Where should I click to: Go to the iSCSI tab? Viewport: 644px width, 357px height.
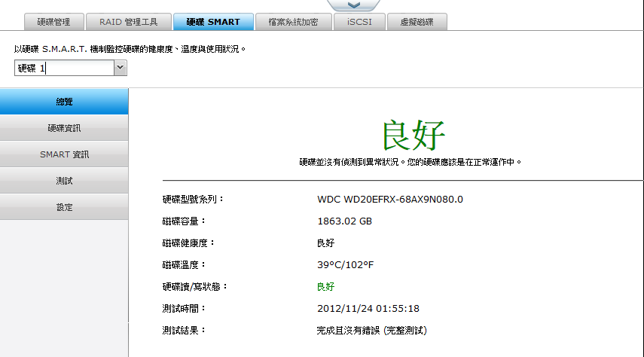(359, 22)
